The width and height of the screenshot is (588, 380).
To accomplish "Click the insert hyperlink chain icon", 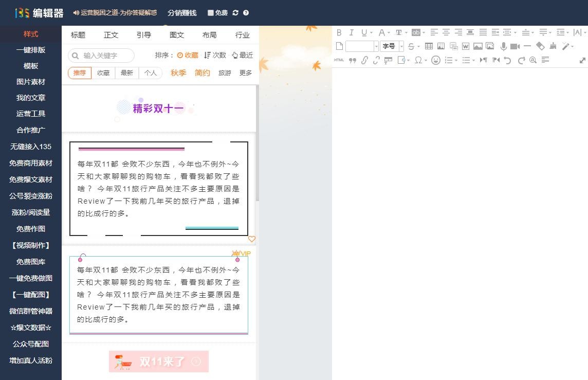I will [364, 60].
